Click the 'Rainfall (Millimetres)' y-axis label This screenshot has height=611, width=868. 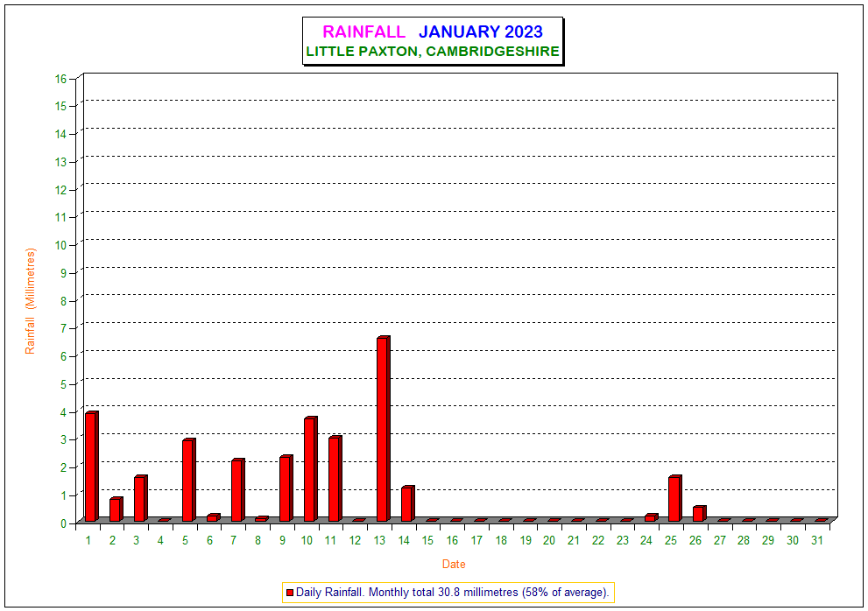tap(30, 301)
